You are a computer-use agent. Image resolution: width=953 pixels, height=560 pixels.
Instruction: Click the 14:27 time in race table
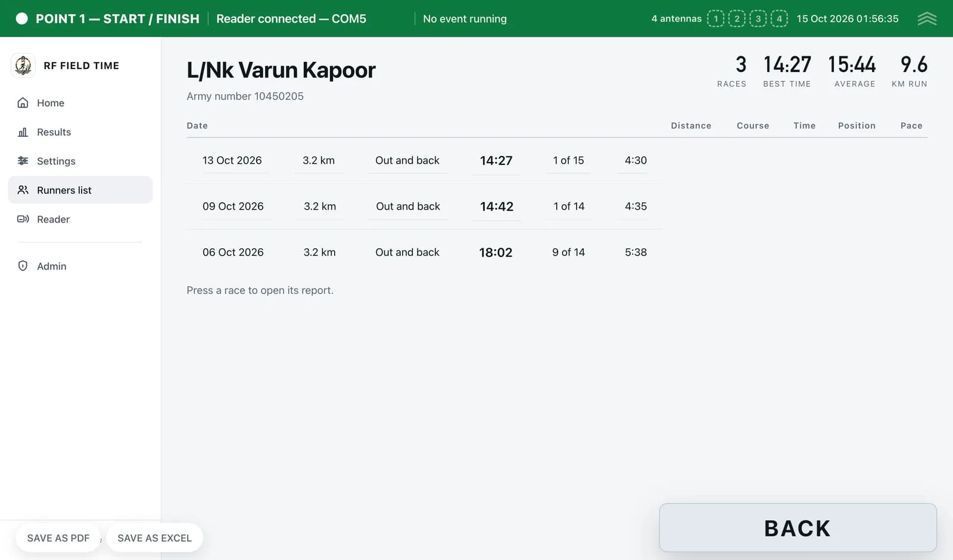pos(496,161)
